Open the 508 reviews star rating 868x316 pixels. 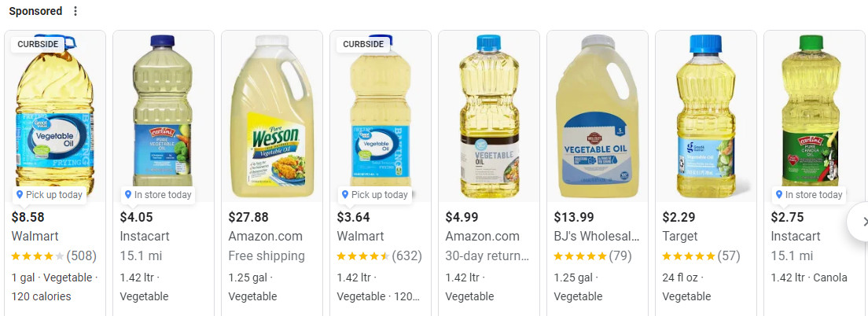click(x=53, y=256)
